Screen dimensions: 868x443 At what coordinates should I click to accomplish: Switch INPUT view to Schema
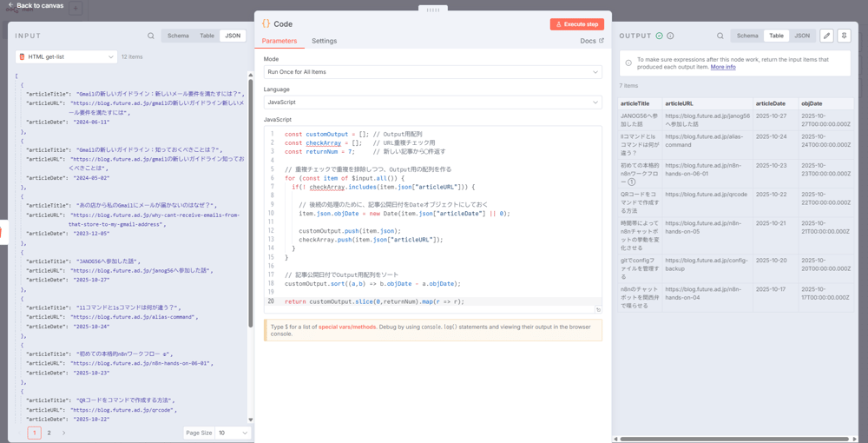178,36
